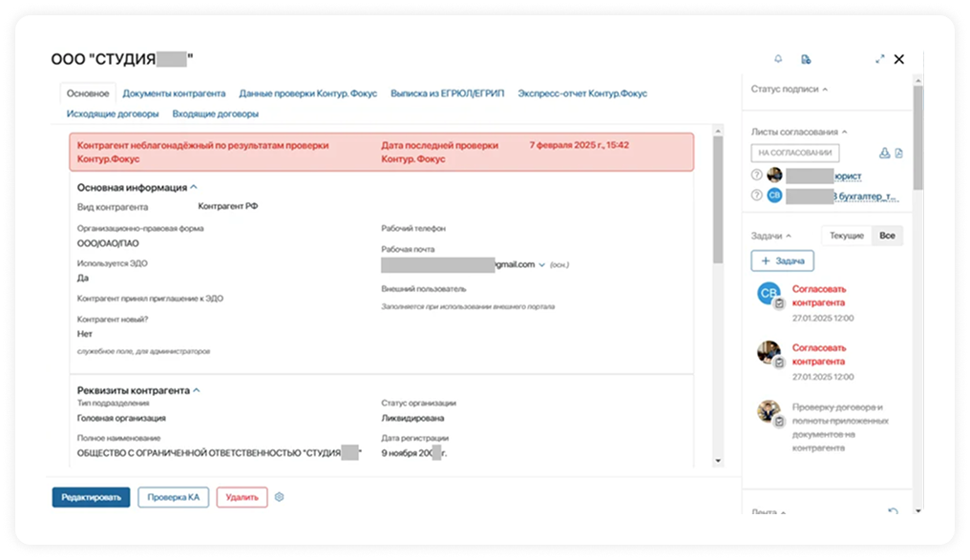Collapse the Основная информация section
The height and width of the screenshot is (560, 970).
coord(194,188)
